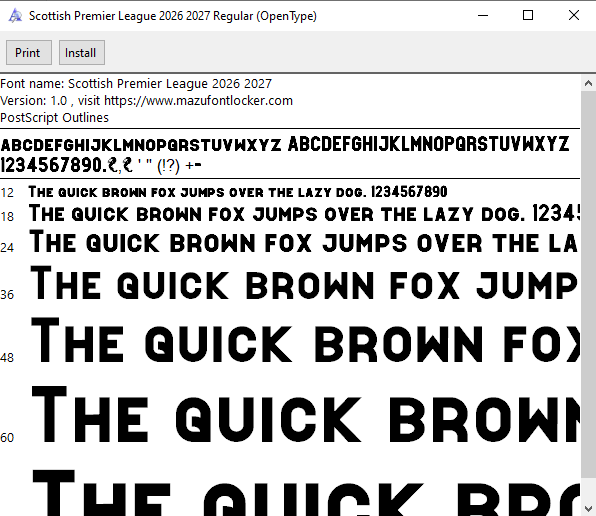This screenshot has height=516, width=596.
Task: Click the '18' size label
Action: tap(7, 217)
